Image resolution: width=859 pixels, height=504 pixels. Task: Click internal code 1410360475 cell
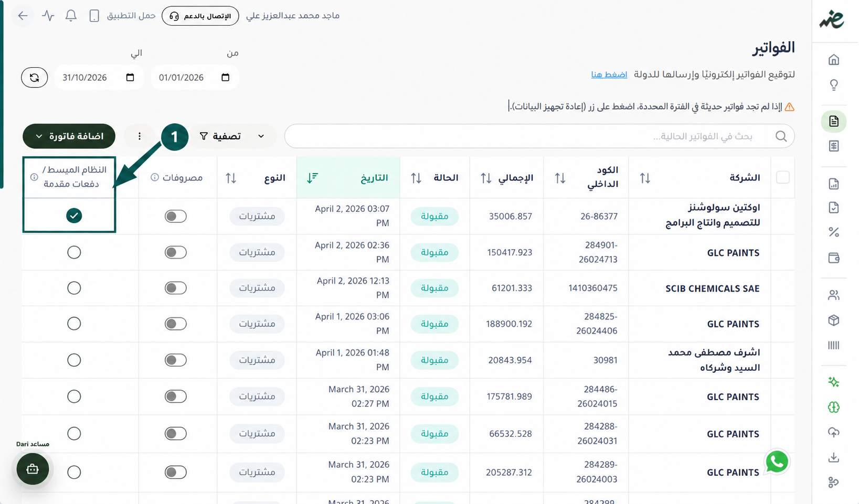click(x=592, y=288)
